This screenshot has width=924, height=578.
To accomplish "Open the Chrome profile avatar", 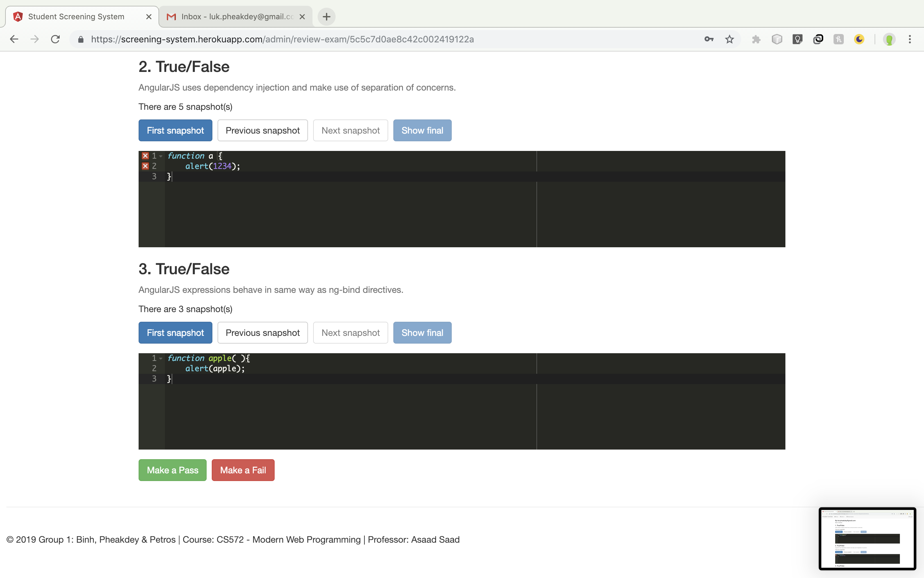I will (889, 39).
